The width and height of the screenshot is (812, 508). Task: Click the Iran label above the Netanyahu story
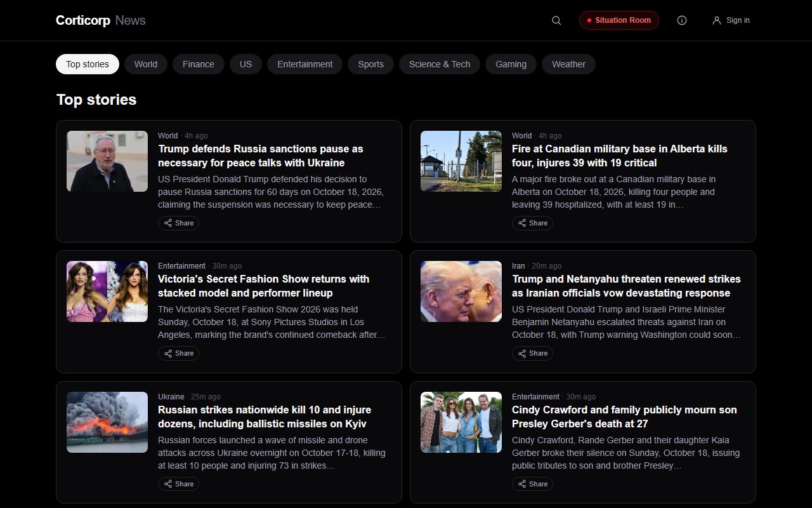click(518, 266)
